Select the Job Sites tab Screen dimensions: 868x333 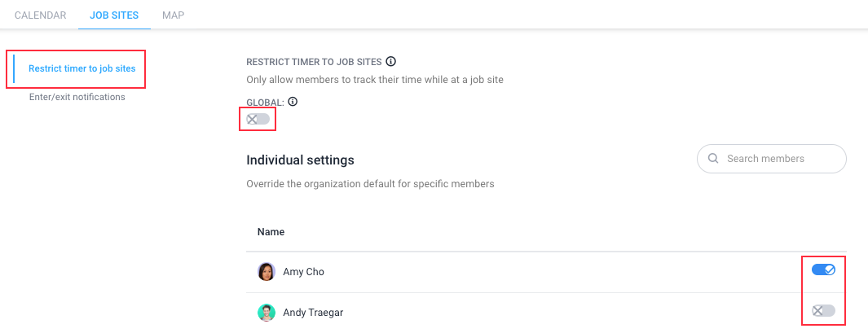114,15
